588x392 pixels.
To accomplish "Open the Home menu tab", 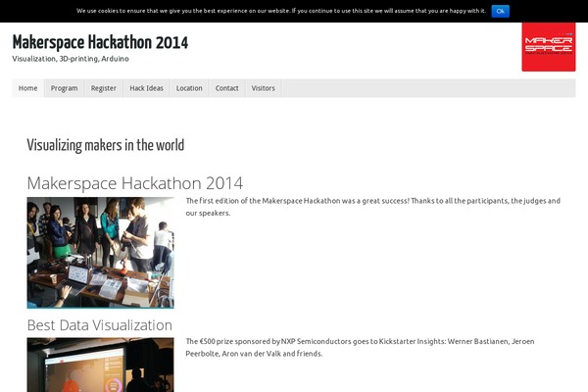I will [x=28, y=88].
